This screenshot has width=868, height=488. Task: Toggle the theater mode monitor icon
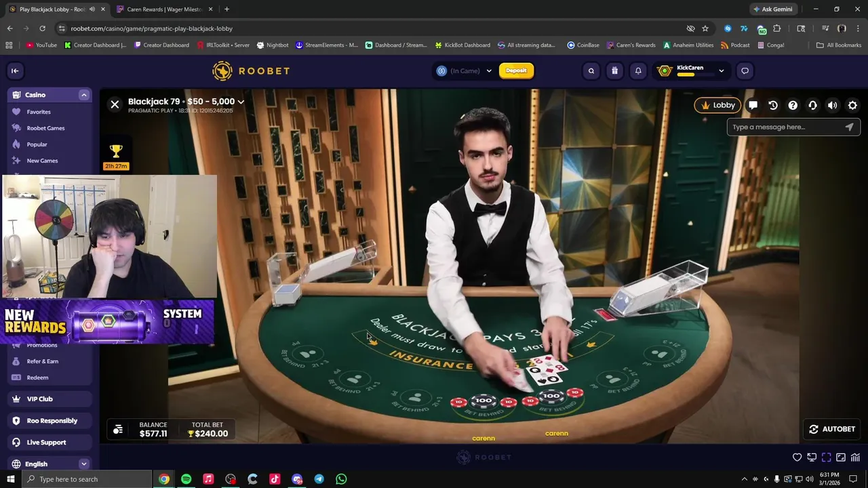click(812, 457)
